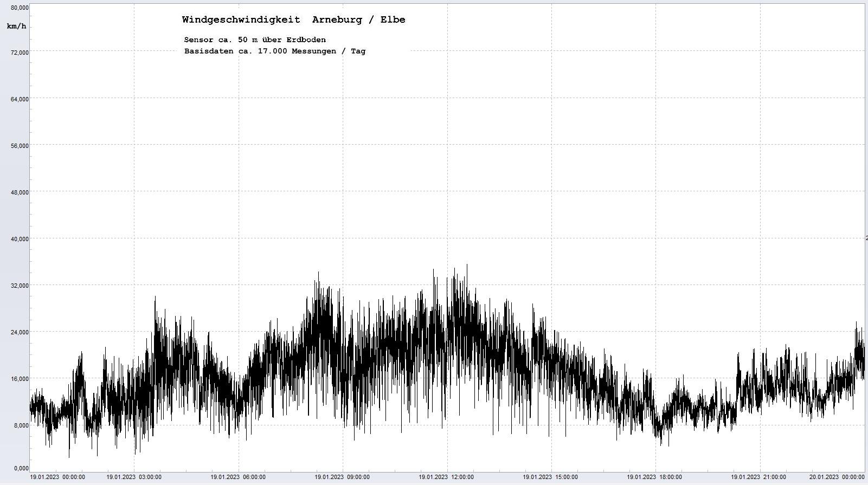Select the 19.01.2023 06:00:00 time label

point(238,477)
